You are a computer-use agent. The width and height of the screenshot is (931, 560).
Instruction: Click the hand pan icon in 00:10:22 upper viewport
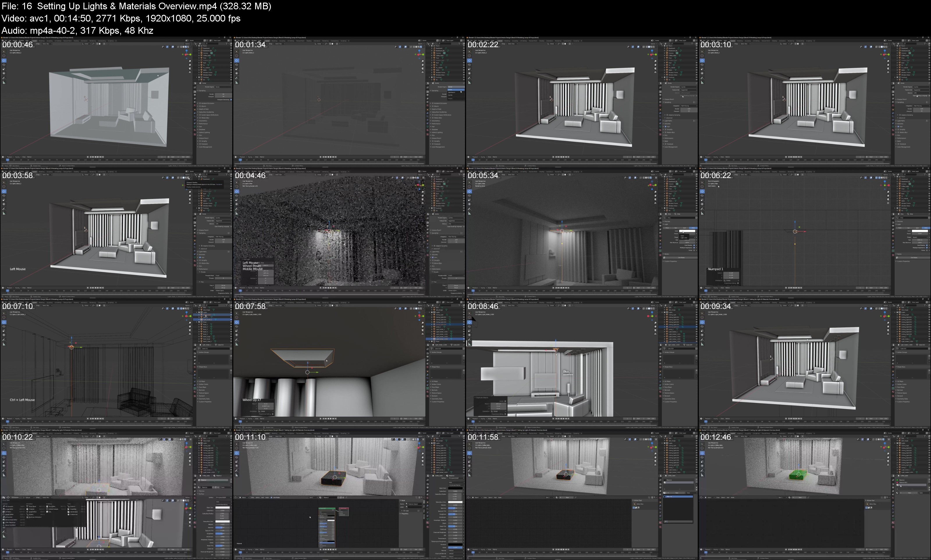[190, 457]
